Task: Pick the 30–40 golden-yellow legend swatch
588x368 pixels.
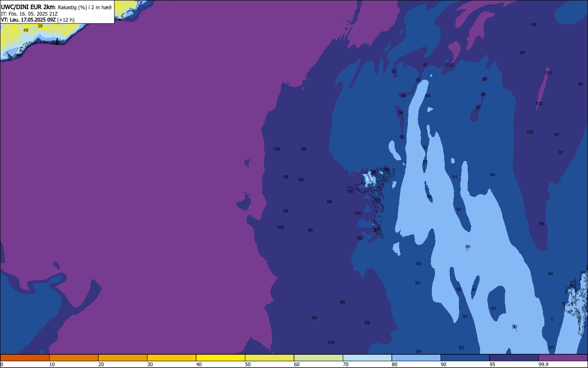Action: point(171,357)
